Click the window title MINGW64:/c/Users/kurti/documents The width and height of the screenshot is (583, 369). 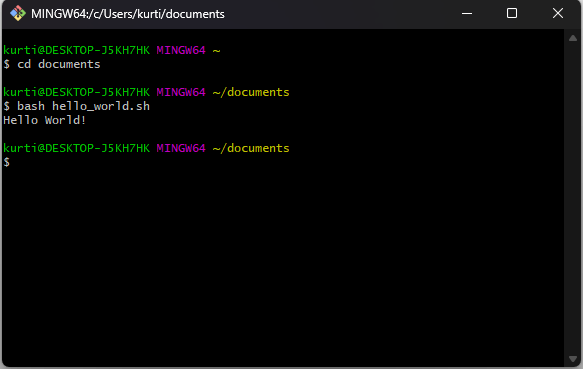pos(128,14)
